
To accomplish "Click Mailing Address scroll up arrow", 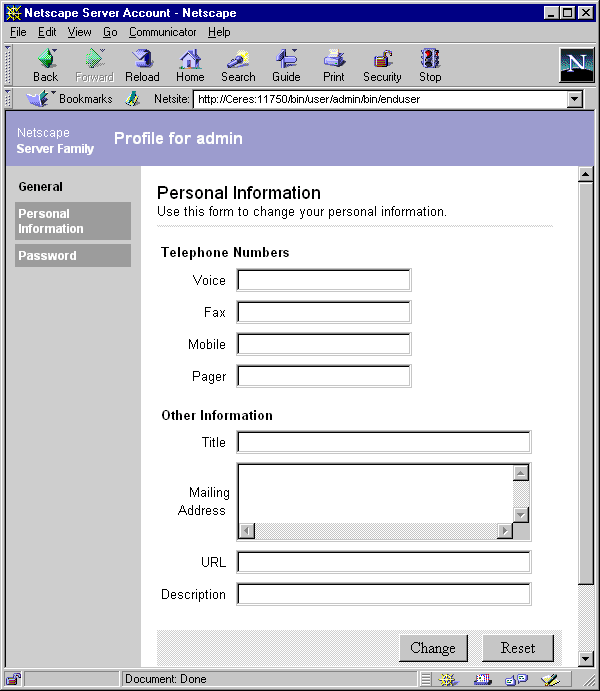I will pyautogui.click(x=521, y=473).
